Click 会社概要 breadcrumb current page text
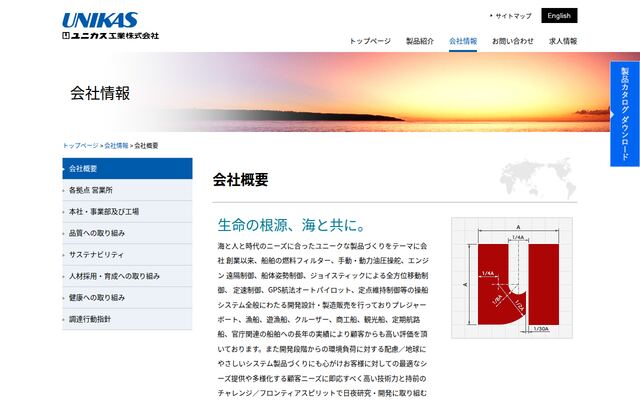Image resolution: width=640 pixels, height=400 pixels. (x=146, y=145)
